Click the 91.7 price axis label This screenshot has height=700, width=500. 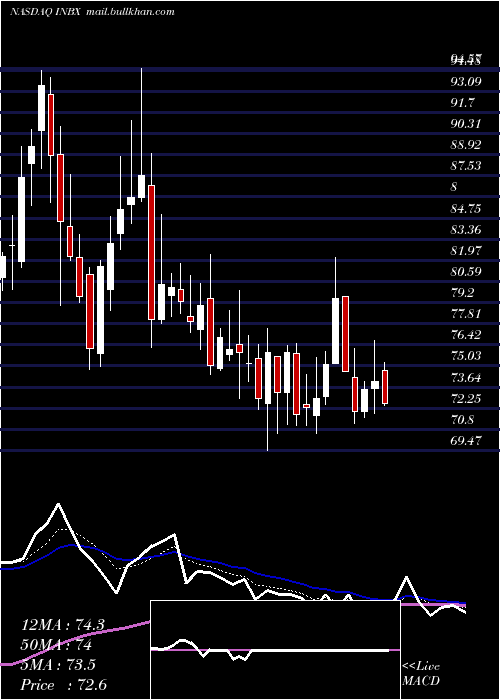coord(463,103)
